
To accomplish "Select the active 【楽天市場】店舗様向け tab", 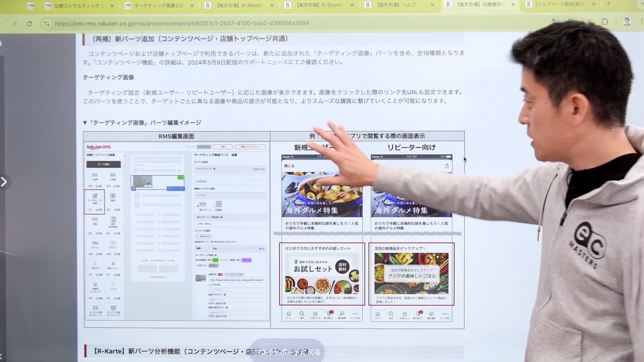I will [x=480, y=4].
